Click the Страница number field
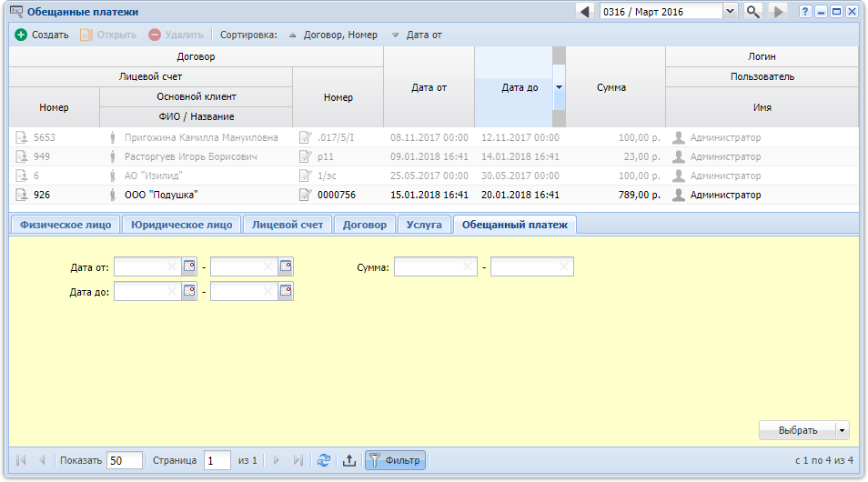 217,460
